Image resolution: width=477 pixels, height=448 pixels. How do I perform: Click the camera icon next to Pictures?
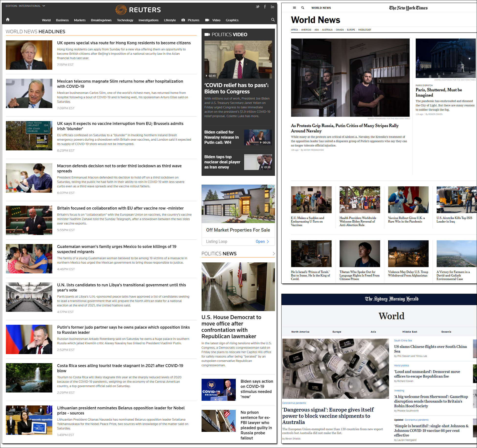point(183,20)
